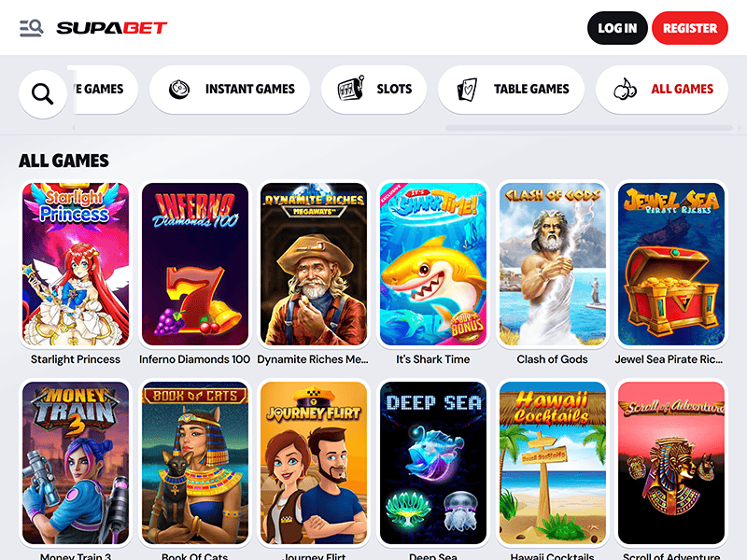Click the slot machine icon for Slots
The image size is (747, 560).
351,89
